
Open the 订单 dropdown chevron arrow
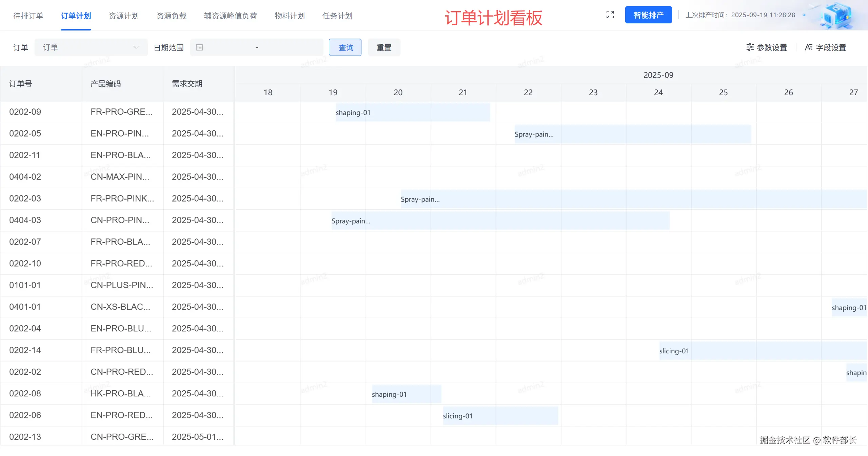pyautogui.click(x=136, y=47)
